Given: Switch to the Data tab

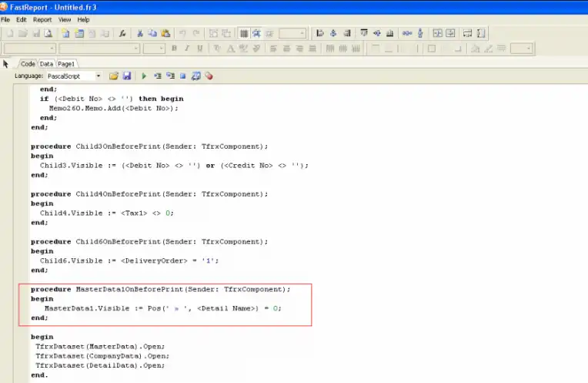Looking at the screenshot, I should point(47,64).
